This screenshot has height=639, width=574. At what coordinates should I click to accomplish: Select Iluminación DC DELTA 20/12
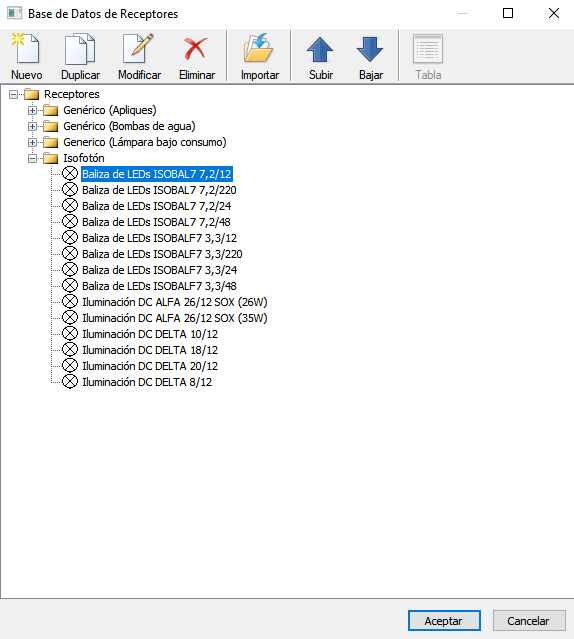pos(150,366)
